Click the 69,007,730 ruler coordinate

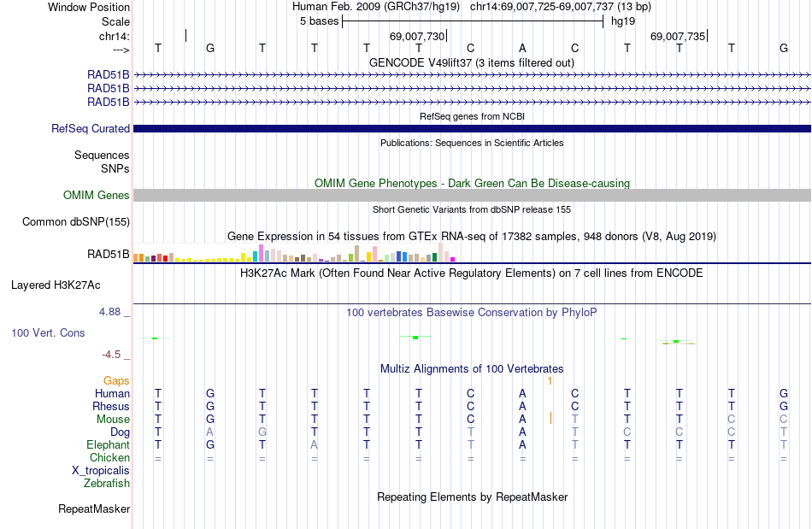click(417, 36)
